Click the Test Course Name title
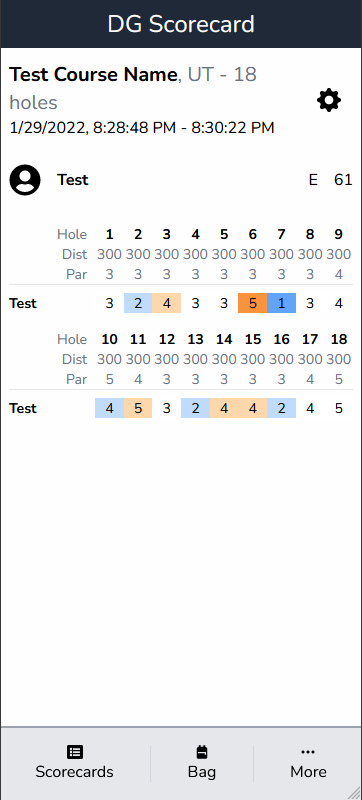This screenshot has height=800, width=362. pyautogui.click(x=93, y=74)
